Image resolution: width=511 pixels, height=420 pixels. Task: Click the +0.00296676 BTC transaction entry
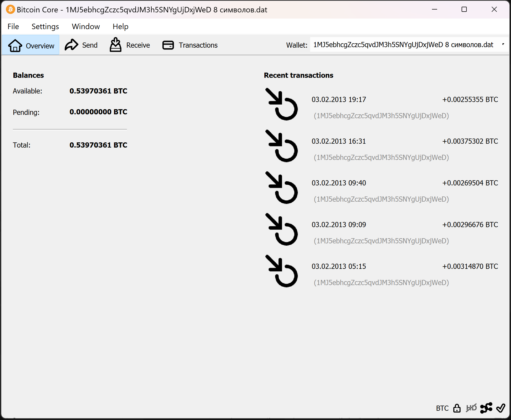[470, 225]
